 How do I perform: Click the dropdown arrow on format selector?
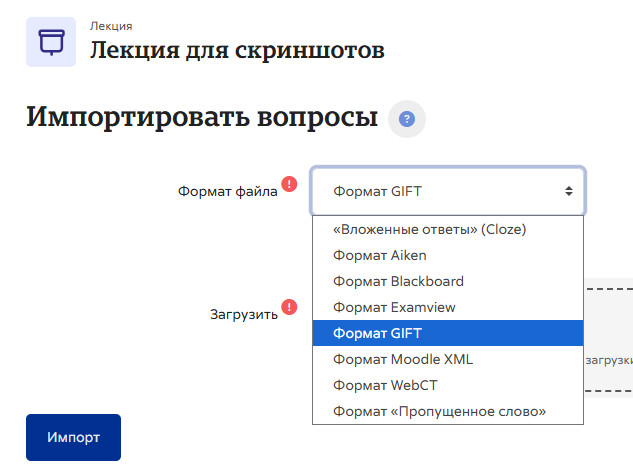tap(568, 190)
